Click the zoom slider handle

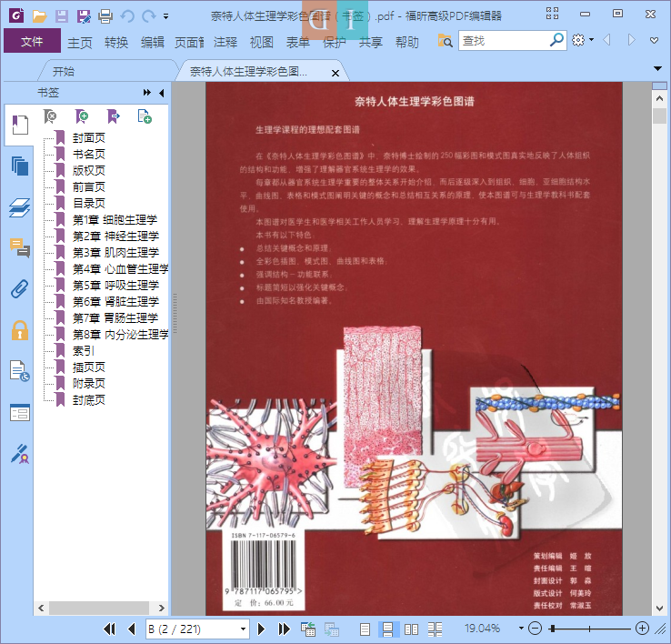pos(553,629)
